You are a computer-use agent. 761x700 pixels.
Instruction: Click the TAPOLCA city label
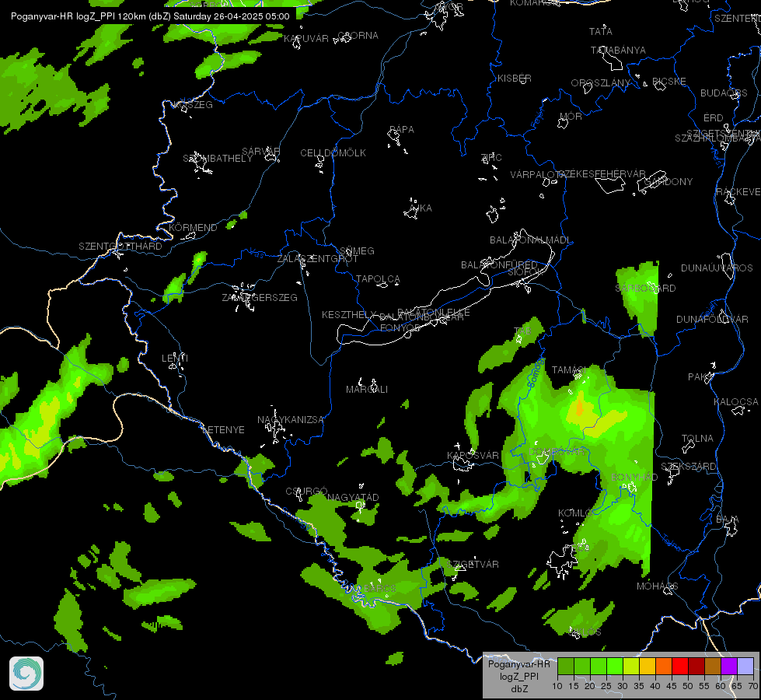pyautogui.click(x=378, y=279)
